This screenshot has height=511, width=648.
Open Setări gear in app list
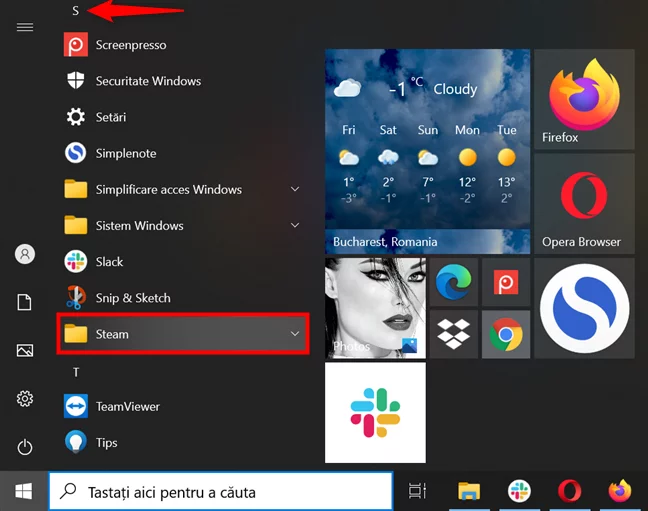(182, 117)
